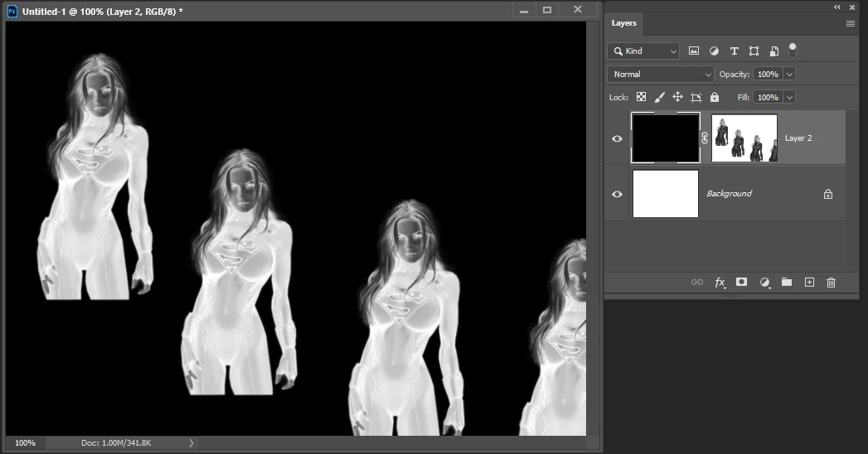The width and height of the screenshot is (868, 454).
Task: Open the Kind filter dropdown
Action: 643,51
